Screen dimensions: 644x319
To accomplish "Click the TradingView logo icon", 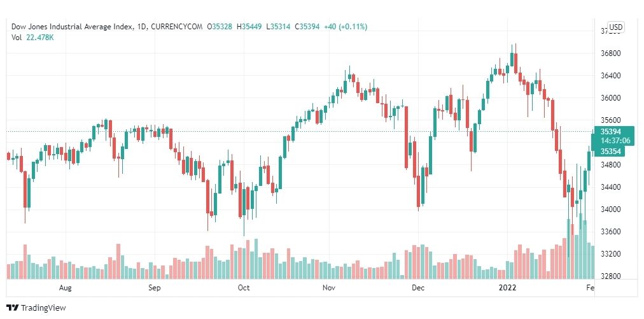I will pyautogui.click(x=13, y=308).
